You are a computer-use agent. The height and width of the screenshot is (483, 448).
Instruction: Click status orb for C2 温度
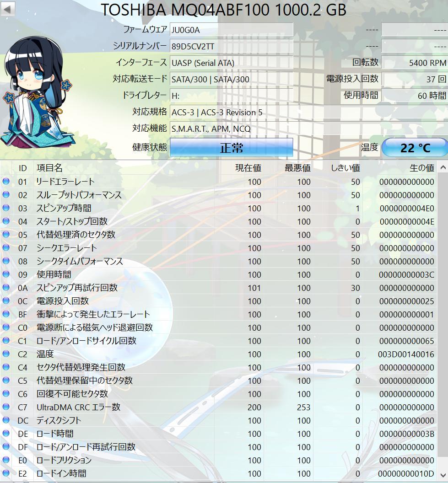6,354
